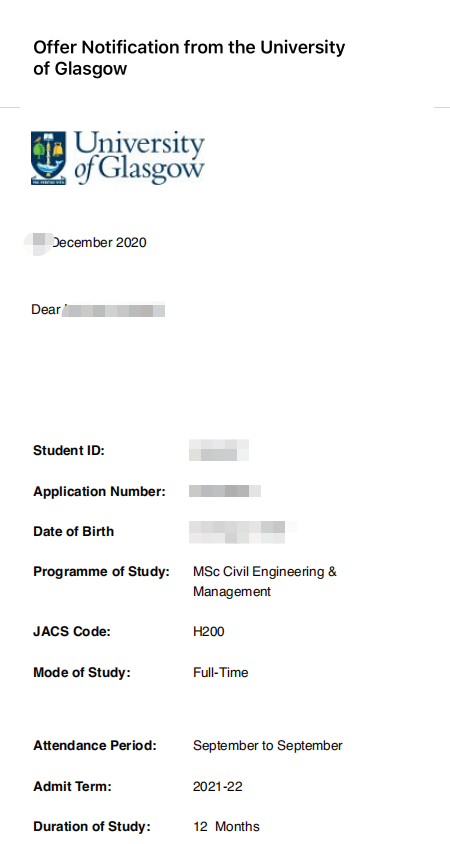Click the JACS Code label

(x=72, y=631)
